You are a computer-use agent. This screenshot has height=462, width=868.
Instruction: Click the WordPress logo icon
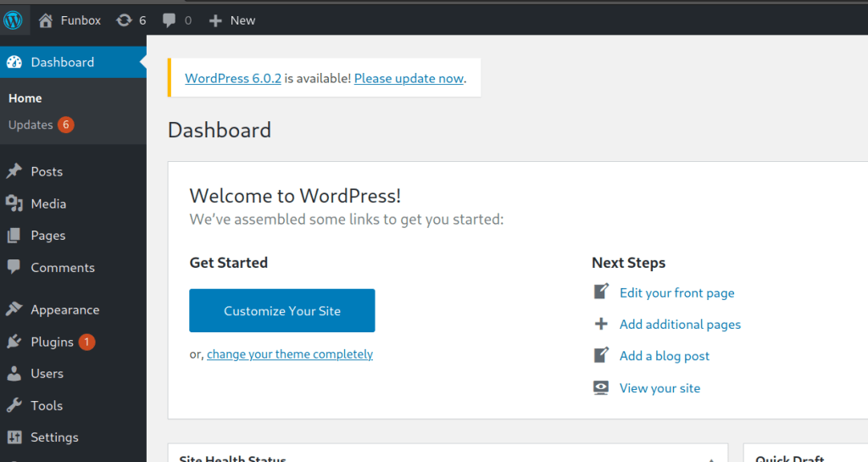(14, 19)
